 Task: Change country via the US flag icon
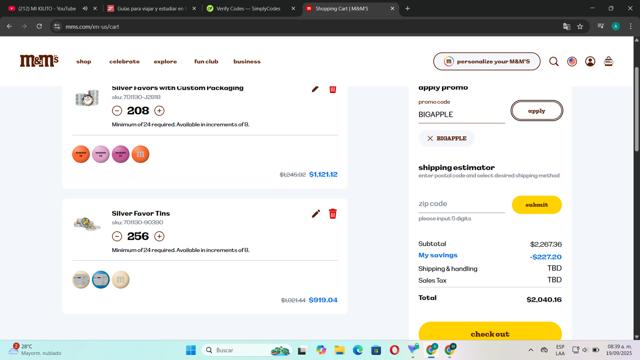pos(572,61)
